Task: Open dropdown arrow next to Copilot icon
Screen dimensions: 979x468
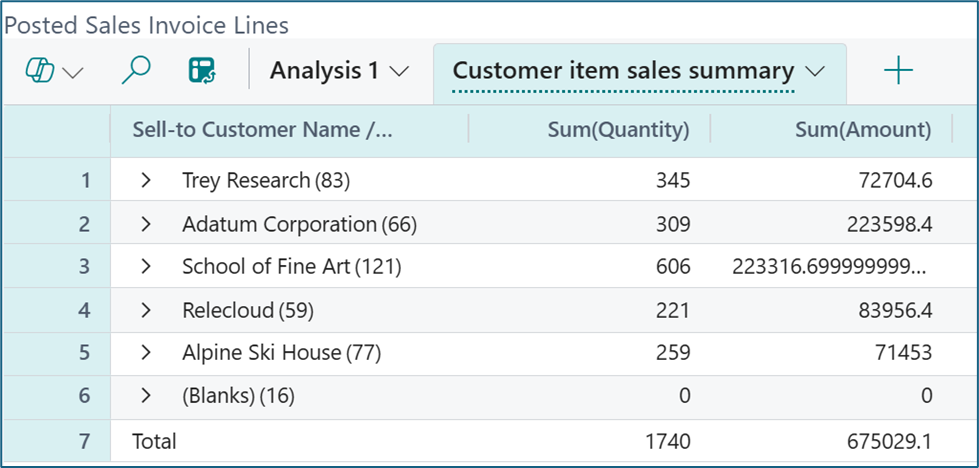Action: click(73, 72)
